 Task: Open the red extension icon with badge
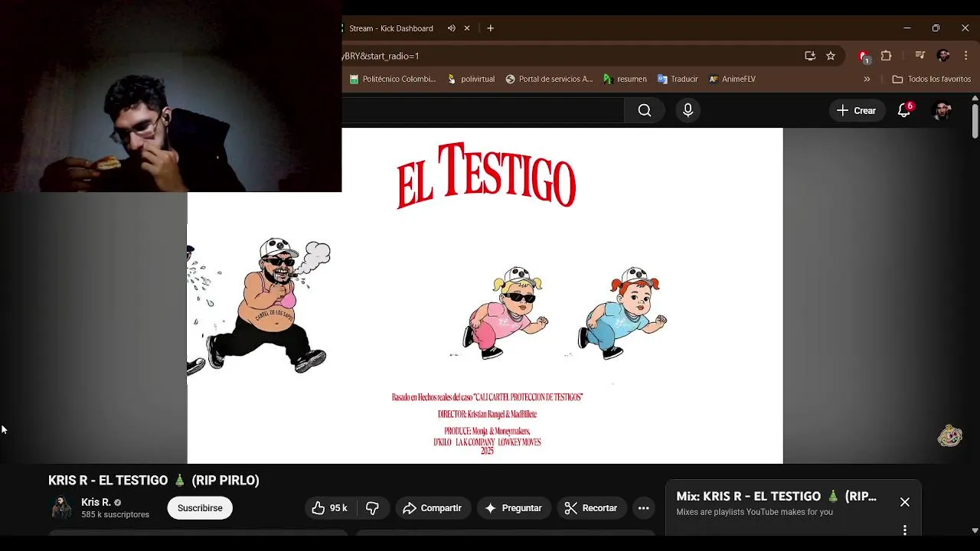(x=864, y=57)
